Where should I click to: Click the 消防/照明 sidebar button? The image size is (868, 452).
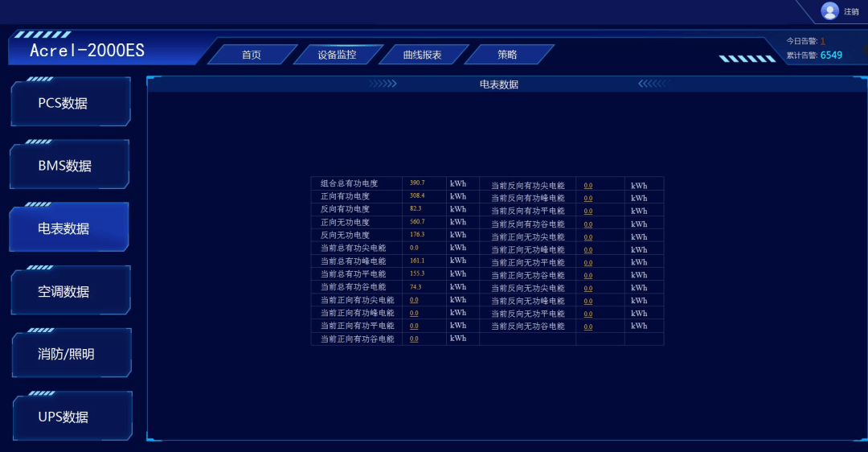(x=70, y=354)
